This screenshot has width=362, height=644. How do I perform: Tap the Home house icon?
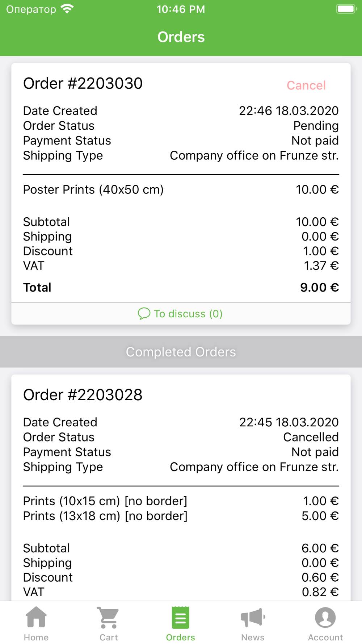click(36, 617)
